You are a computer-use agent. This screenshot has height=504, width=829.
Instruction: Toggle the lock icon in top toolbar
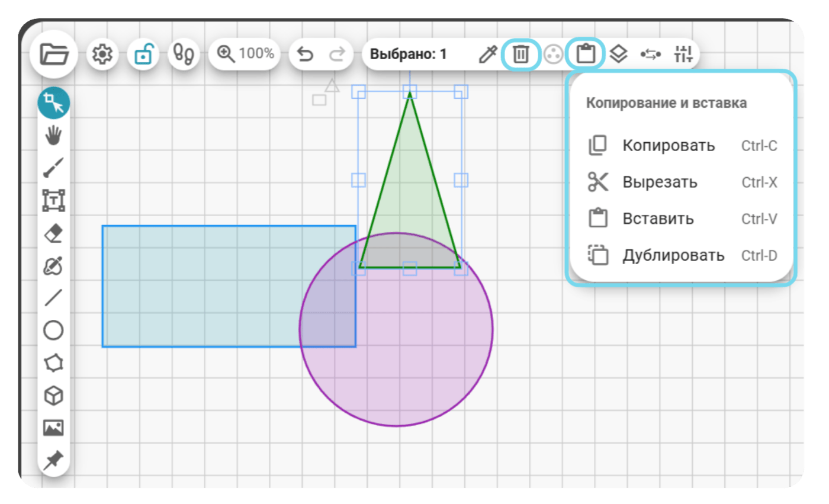tap(143, 54)
